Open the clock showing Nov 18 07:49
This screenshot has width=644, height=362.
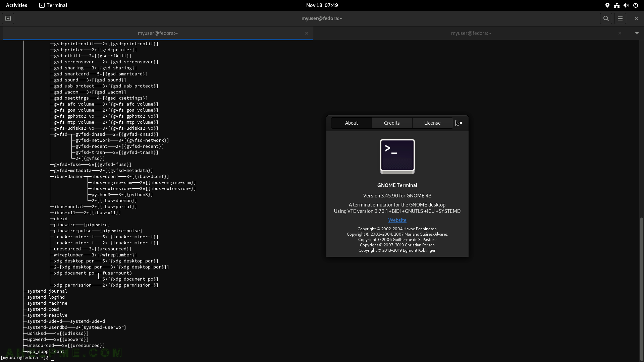[x=322, y=5]
